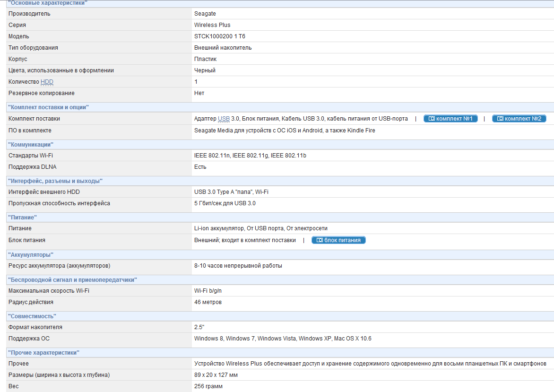Click the model value STCK1000200 1 Тб

219,36
